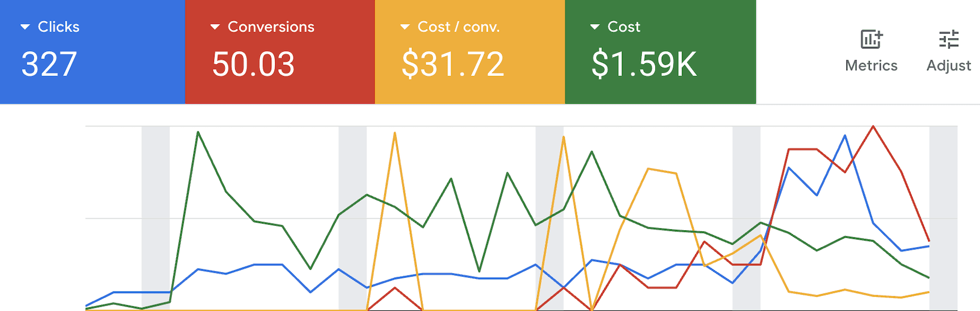
Task: Click the Adjust button label
Action: pos(949,65)
